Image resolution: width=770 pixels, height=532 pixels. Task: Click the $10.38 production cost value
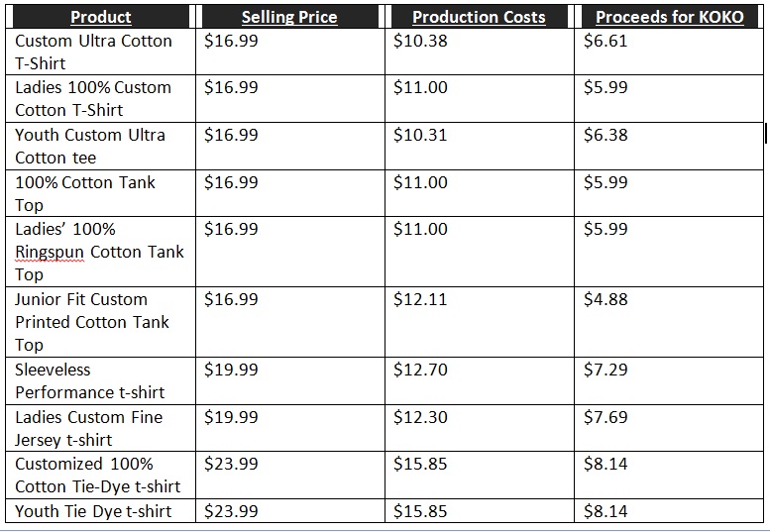tap(420, 41)
